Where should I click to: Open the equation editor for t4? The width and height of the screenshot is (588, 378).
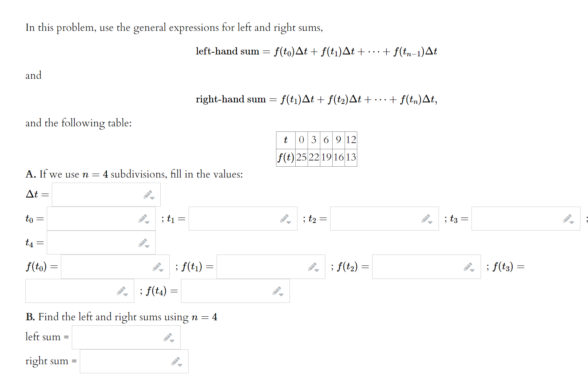click(x=143, y=243)
